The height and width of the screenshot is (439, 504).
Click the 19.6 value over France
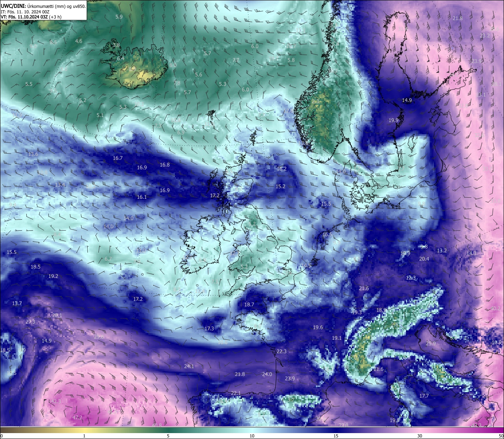click(318, 327)
